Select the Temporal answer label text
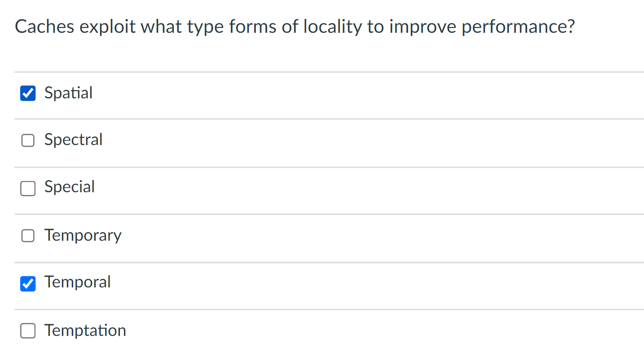Image resolution: width=644 pixels, height=344 pixels. (x=77, y=282)
